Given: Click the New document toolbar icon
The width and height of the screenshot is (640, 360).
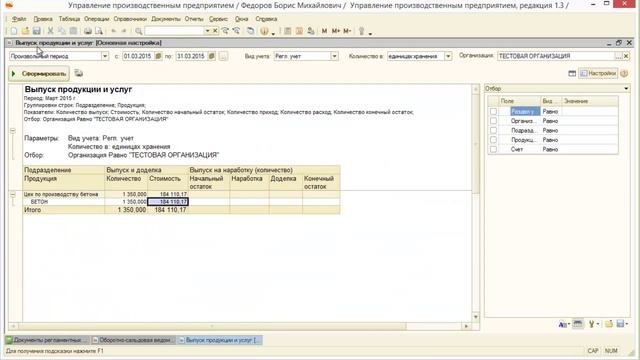Looking at the screenshot, I should [14, 31].
